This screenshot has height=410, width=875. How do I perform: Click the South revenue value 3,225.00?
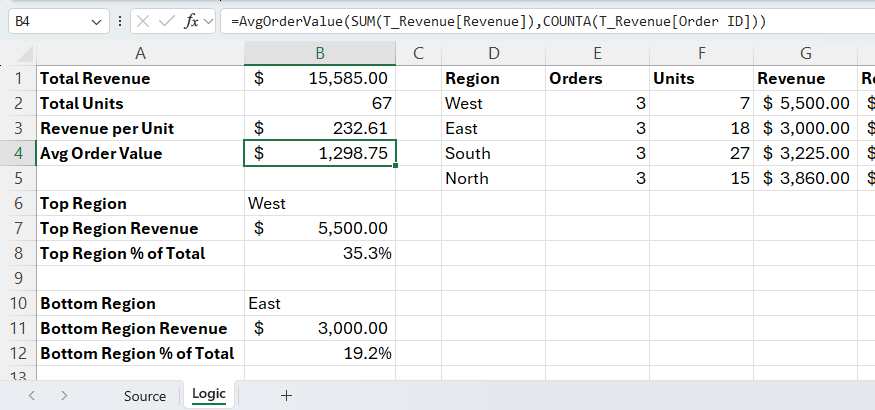tap(806, 153)
